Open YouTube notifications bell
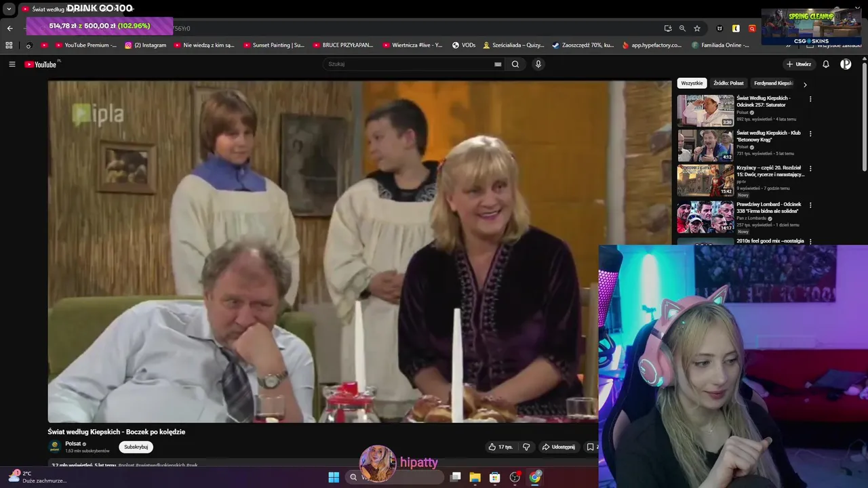This screenshot has height=488, width=868. [826, 64]
